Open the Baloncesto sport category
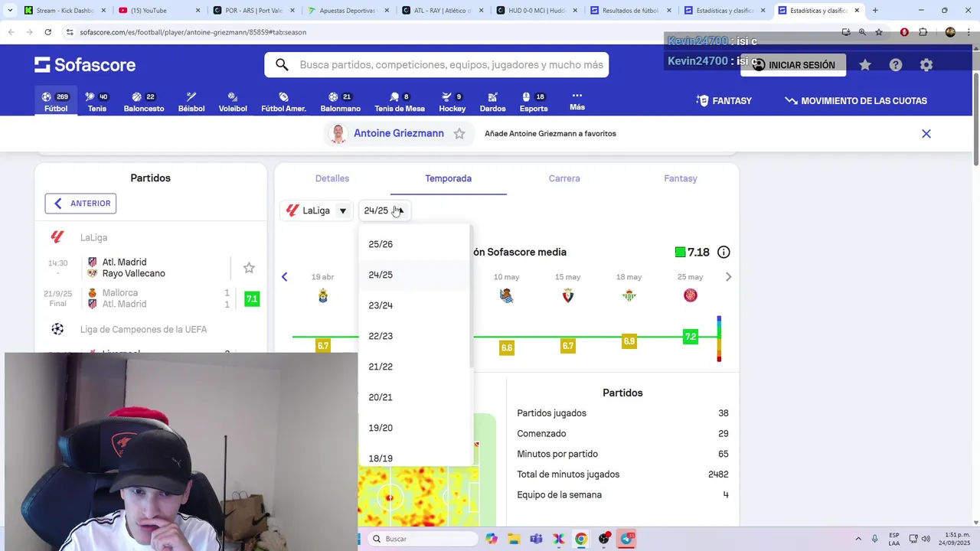This screenshot has width=980, height=551. pyautogui.click(x=144, y=102)
